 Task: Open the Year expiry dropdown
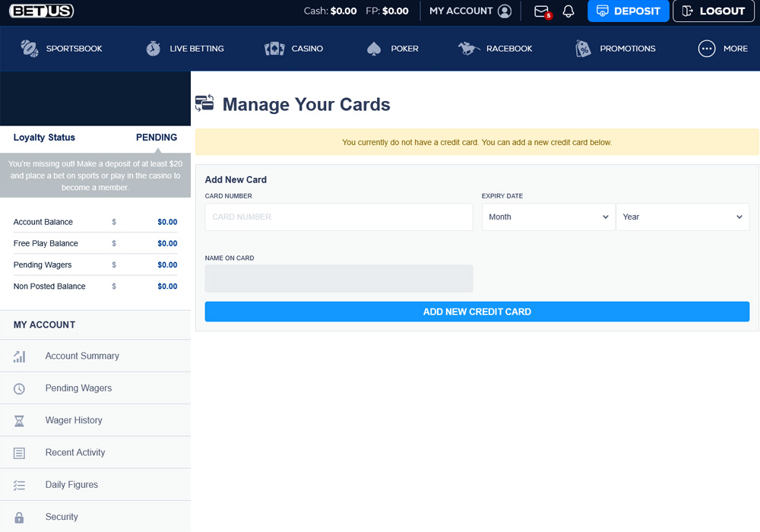tap(682, 217)
